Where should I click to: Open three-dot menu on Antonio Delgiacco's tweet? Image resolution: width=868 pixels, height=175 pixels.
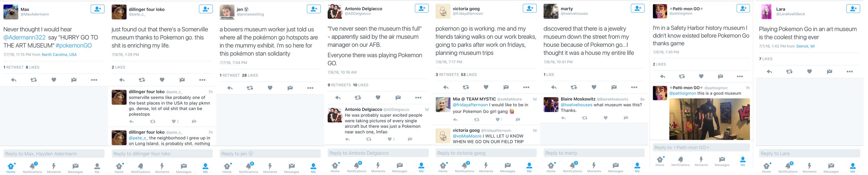tap(418, 98)
